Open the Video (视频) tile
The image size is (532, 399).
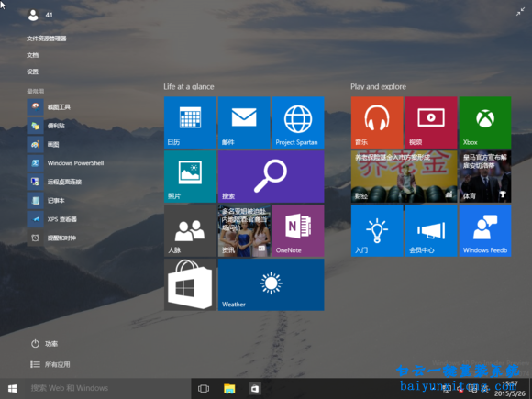[x=431, y=123]
